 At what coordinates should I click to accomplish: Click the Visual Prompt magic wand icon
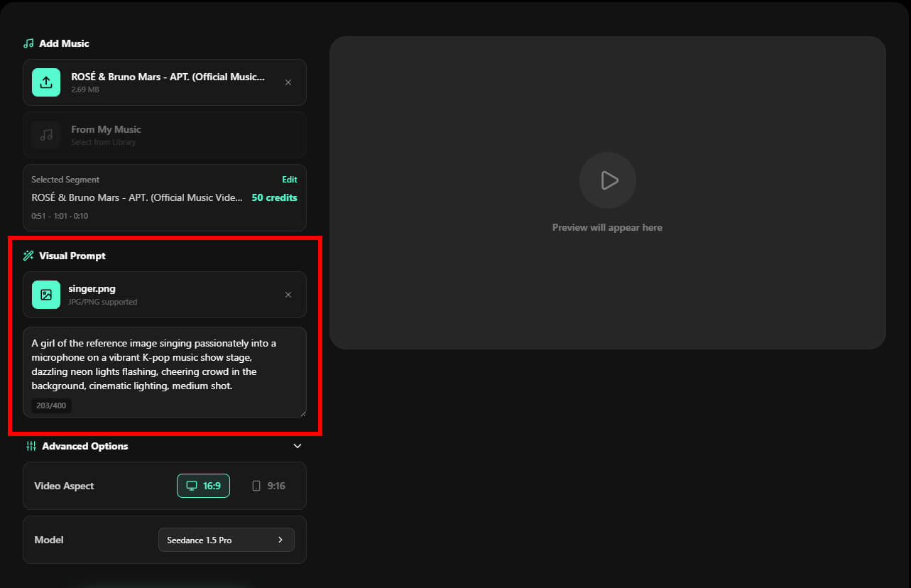click(28, 256)
